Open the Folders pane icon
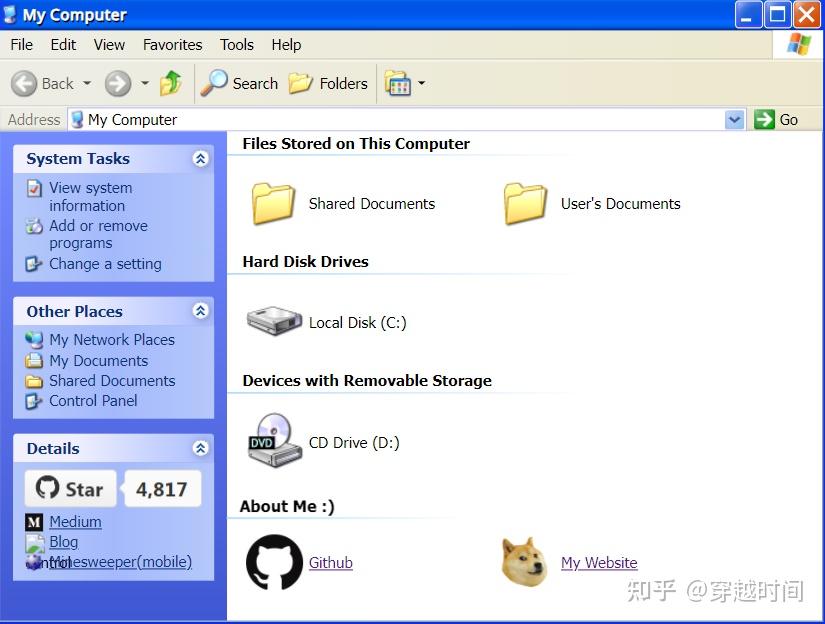The image size is (825, 624). tap(300, 83)
